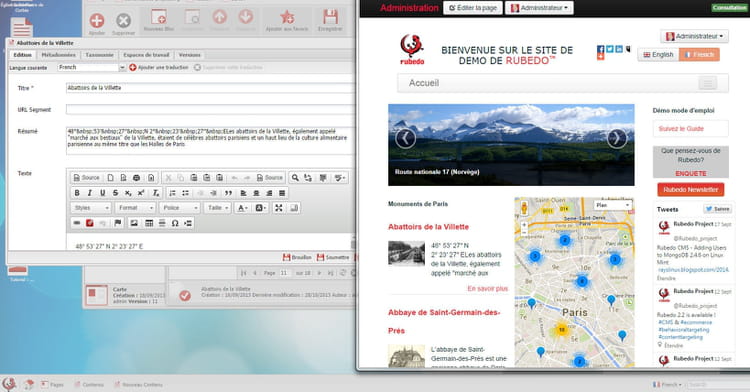Viewport: 750px width, 392px height.
Task: Center text in the editor
Action: point(256,193)
